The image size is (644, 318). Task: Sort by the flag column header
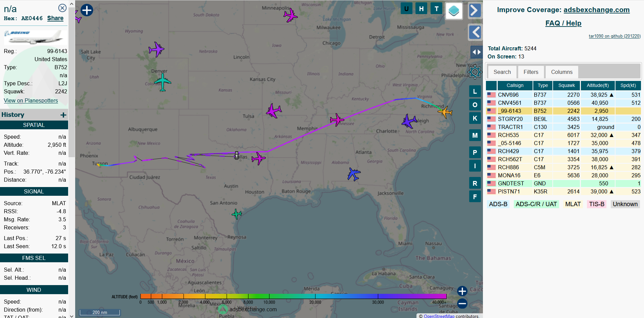(x=491, y=85)
